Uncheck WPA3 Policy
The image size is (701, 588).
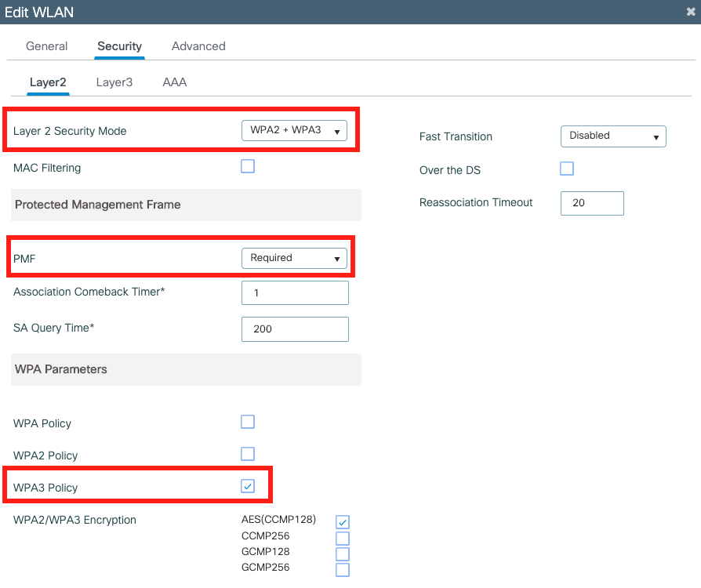pos(248,486)
